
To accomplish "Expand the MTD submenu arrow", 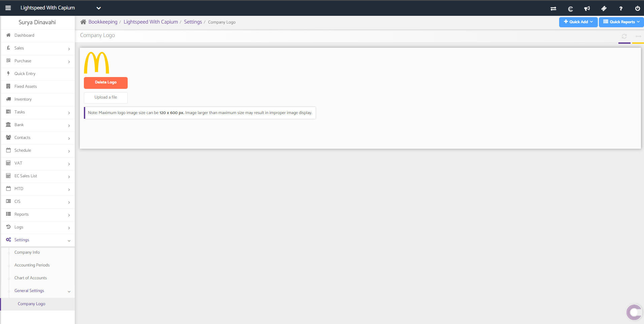I will coord(69,189).
